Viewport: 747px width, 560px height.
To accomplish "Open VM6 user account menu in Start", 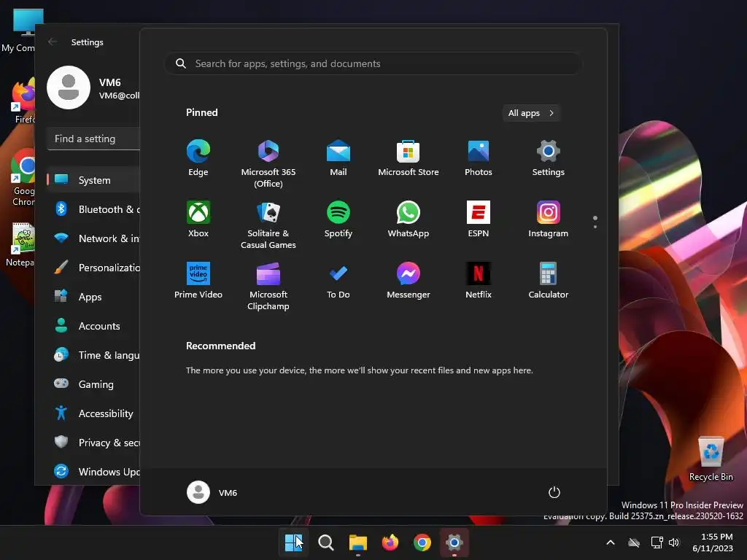I will pyautogui.click(x=212, y=492).
